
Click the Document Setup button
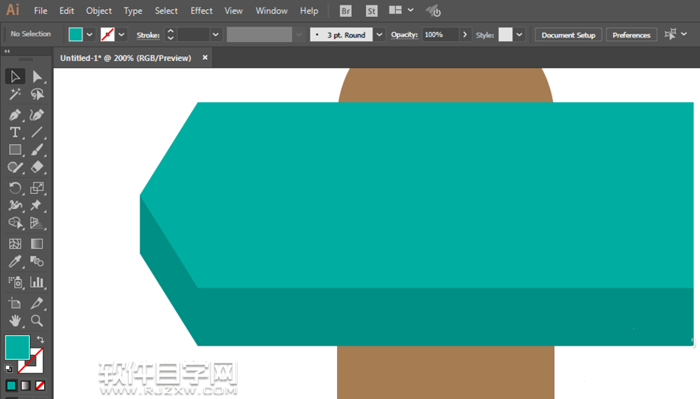point(568,35)
